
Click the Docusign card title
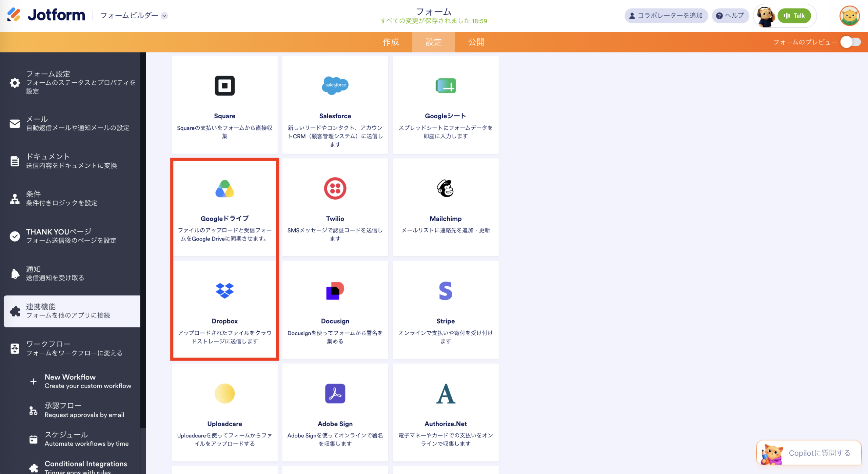click(x=335, y=321)
